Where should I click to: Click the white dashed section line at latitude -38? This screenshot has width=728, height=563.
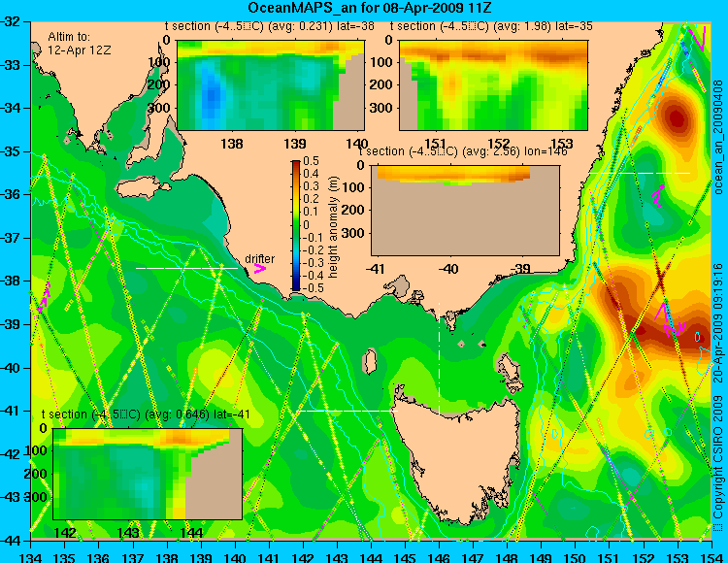coord(186,268)
